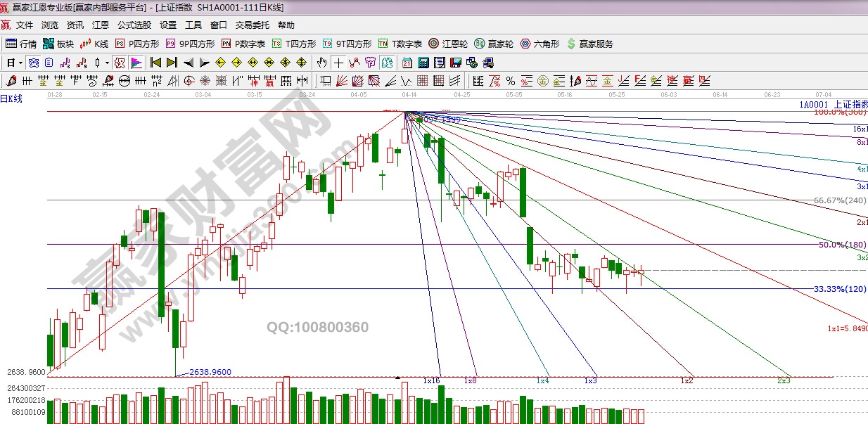This screenshot has width=868, height=424.
Task: Open the calculator icon in toolbar
Action: [x=423, y=63]
